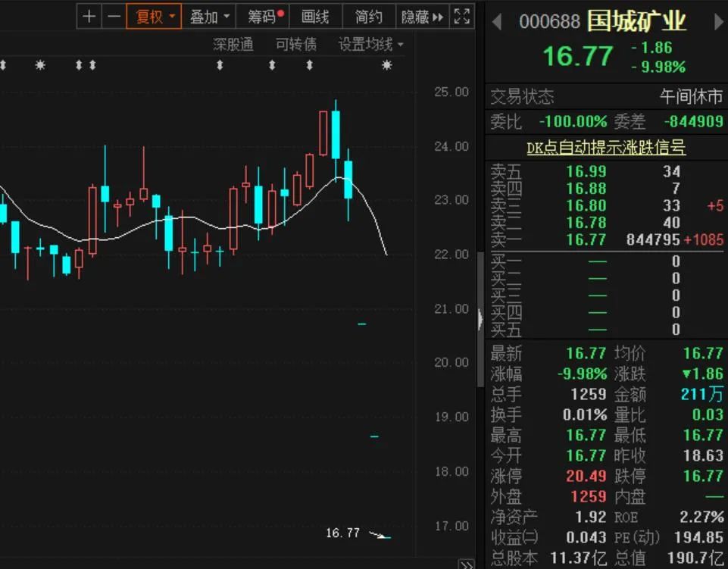Toggle the 深股通 indicator label

(x=233, y=44)
